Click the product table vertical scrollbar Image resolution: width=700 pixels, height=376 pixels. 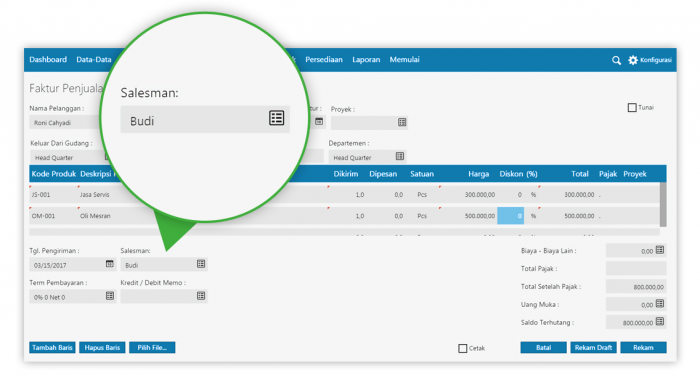coord(663,205)
